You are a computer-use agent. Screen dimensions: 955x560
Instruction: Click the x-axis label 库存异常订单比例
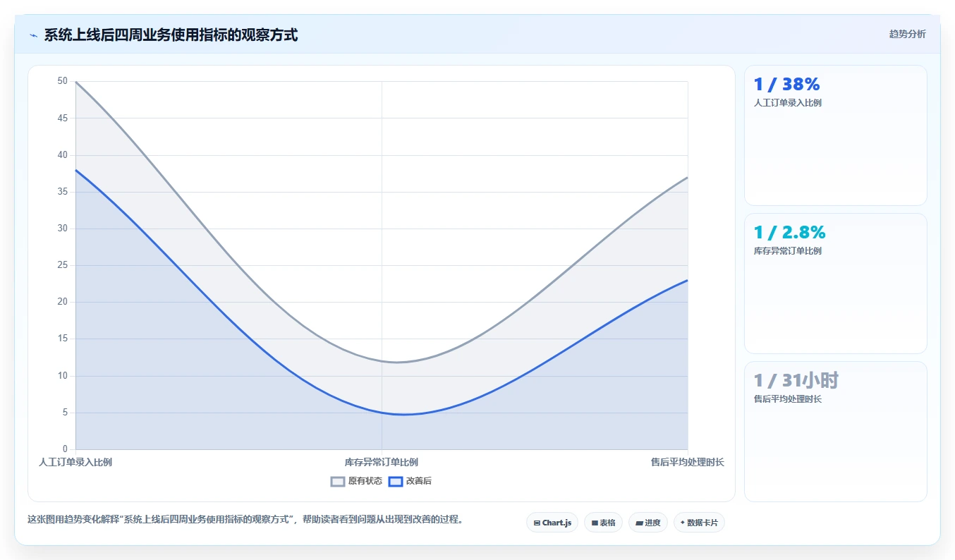click(382, 463)
